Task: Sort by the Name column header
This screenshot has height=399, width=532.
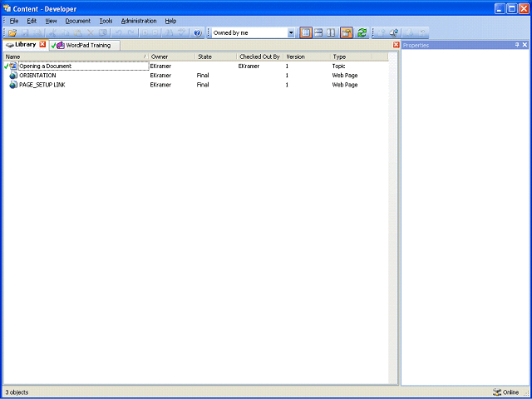Action: 76,57
